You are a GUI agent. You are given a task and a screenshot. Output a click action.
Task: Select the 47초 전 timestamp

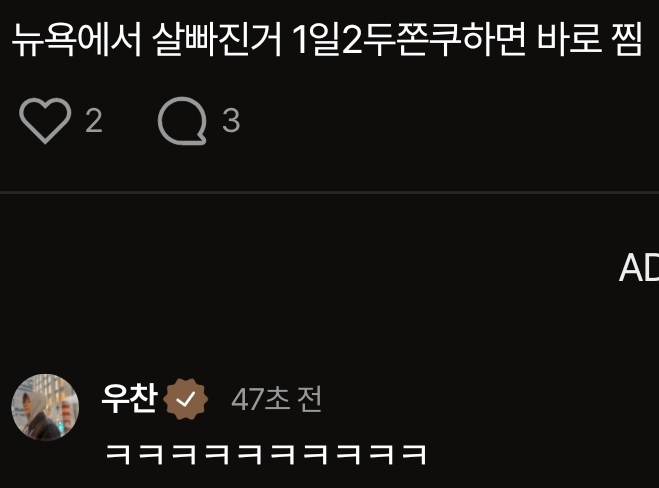click(277, 399)
